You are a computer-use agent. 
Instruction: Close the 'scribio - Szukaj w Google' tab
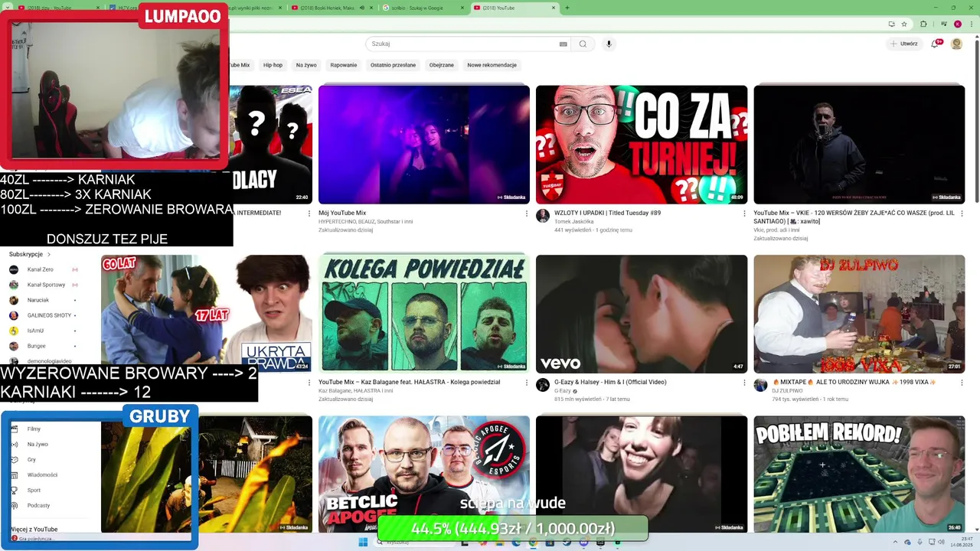click(x=462, y=8)
